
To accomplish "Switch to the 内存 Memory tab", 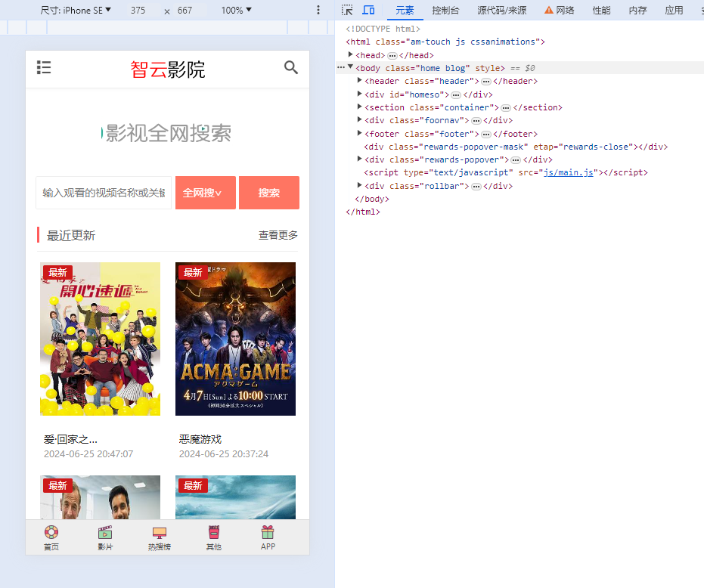I will (637, 11).
